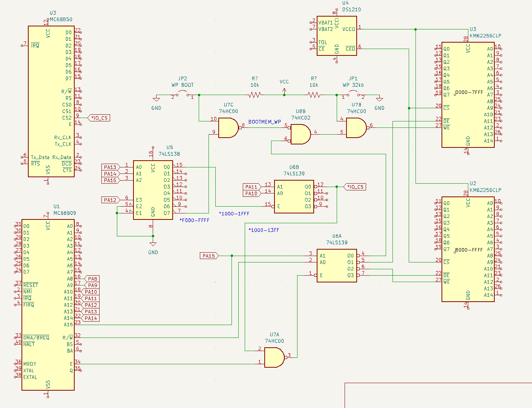Select the 10k resistor next to JP2
532x408 pixels.
tap(255, 95)
